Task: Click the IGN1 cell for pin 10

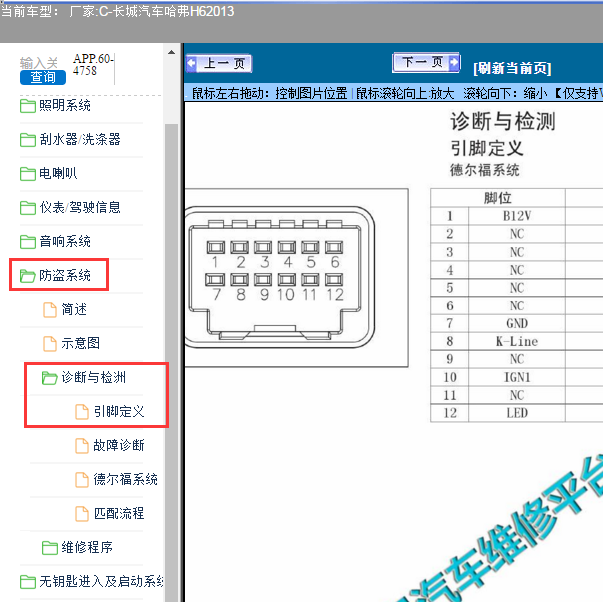Action: 517,377
